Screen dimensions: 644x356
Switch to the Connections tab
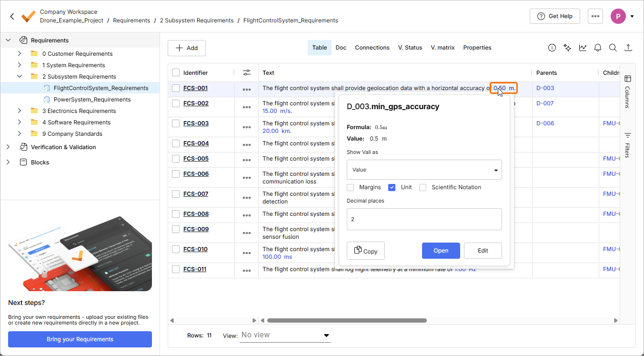pos(372,48)
